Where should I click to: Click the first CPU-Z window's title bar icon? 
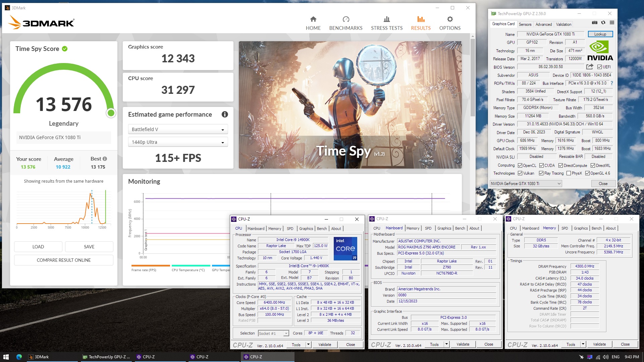[x=234, y=219]
